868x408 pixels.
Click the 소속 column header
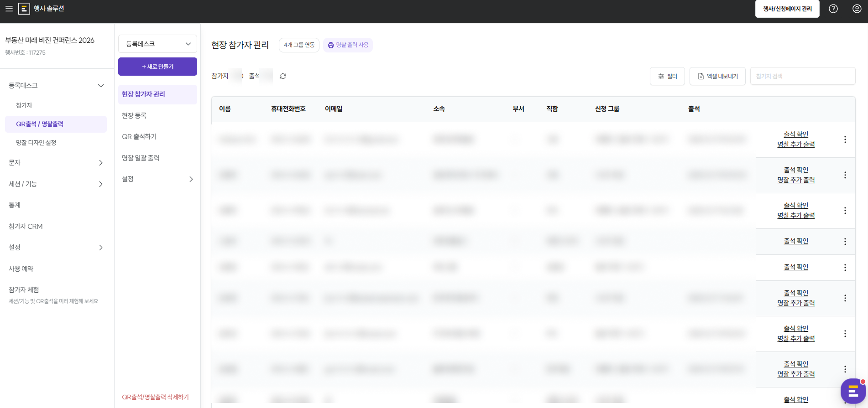(x=439, y=109)
